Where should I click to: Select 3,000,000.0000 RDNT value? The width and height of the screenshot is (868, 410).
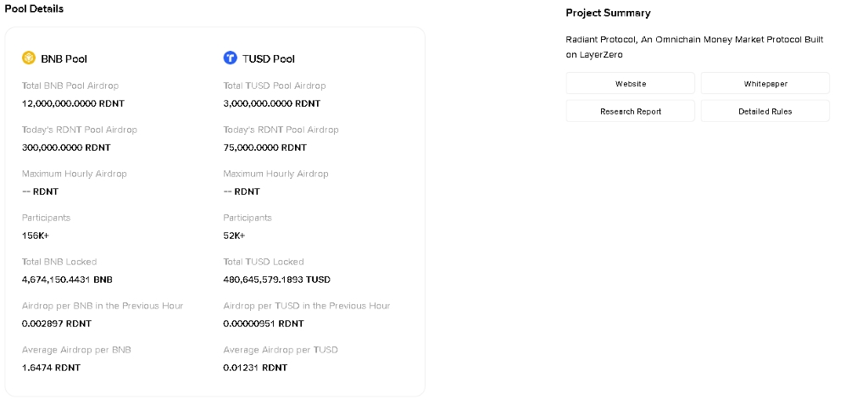[x=272, y=103]
